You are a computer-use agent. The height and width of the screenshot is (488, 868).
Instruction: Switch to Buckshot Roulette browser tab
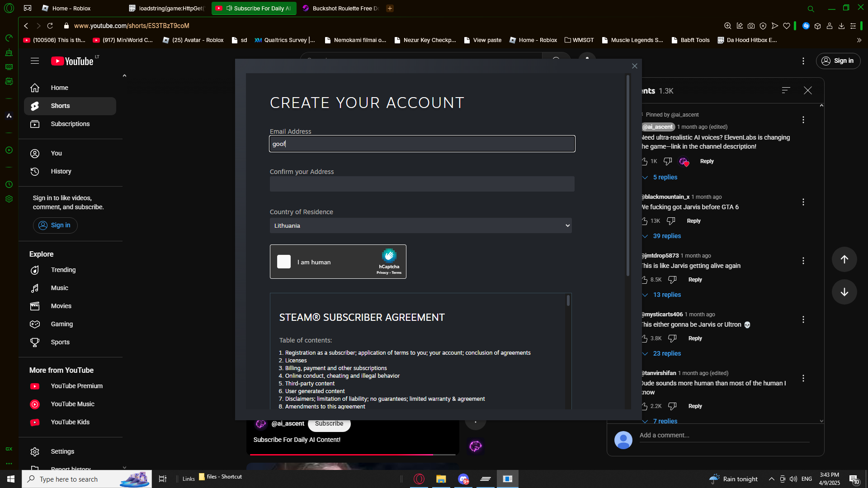tap(341, 8)
